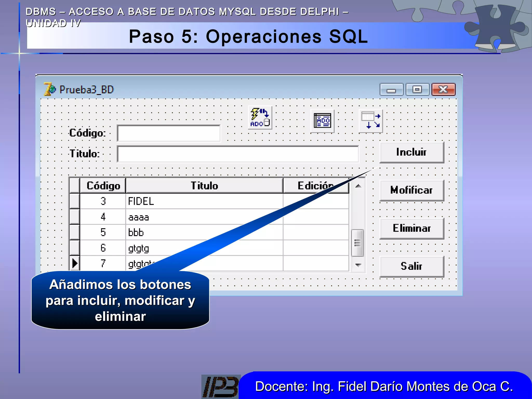Select the grid cell containing gtgtg

click(204, 248)
